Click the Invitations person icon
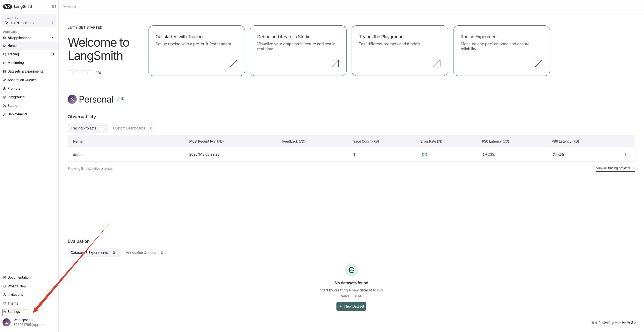 point(5,295)
